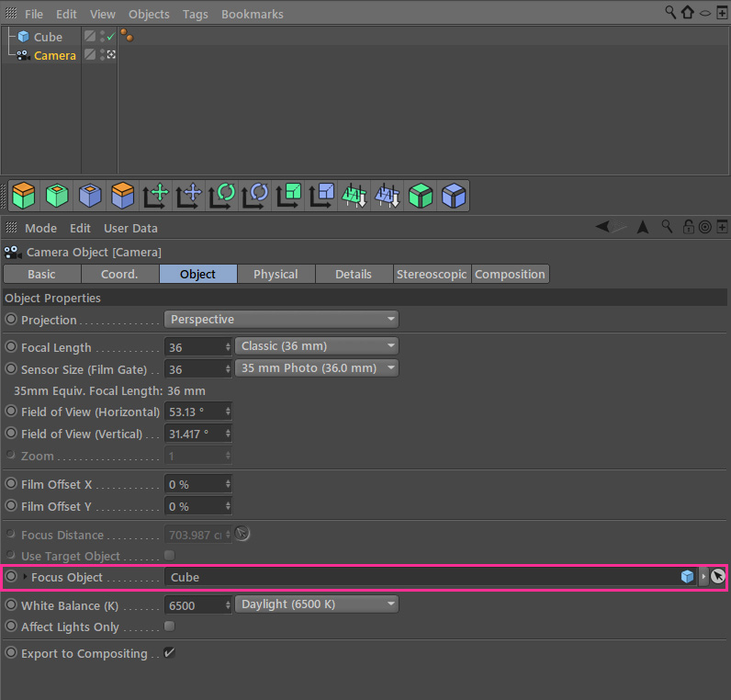Viewport: 731px width, 700px height.
Task: Click the Cube's orange material tag
Action: pyautogui.click(x=127, y=35)
